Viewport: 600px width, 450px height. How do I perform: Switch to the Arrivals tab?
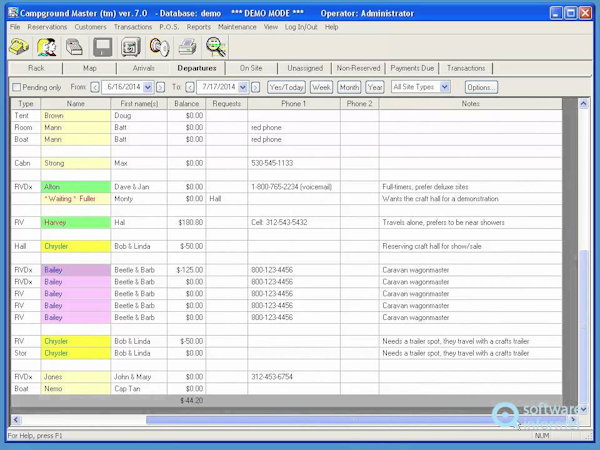click(143, 68)
